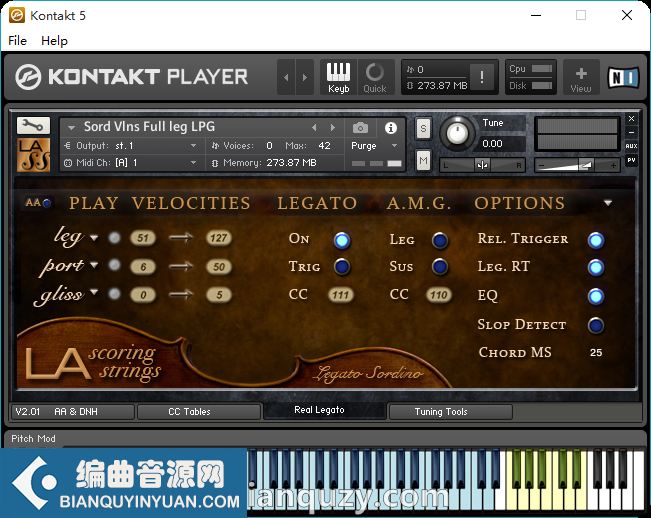Viewport: 651px width, 518px height.
Task: Click the Legato CC value 111
Action: pos(340,295)
